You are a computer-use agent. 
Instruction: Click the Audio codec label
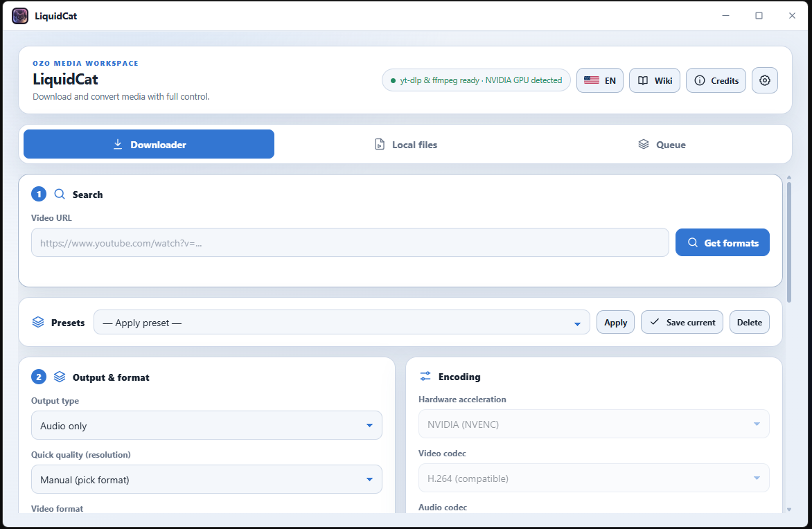pos(443,508)
